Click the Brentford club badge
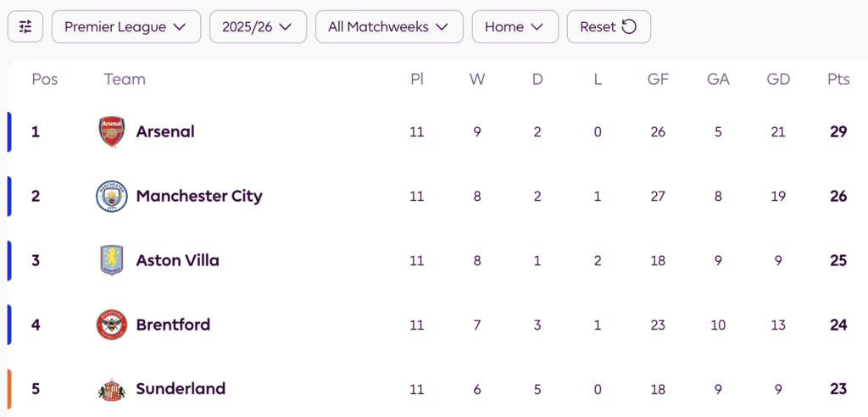868x417 pixels. pos(112,325)
